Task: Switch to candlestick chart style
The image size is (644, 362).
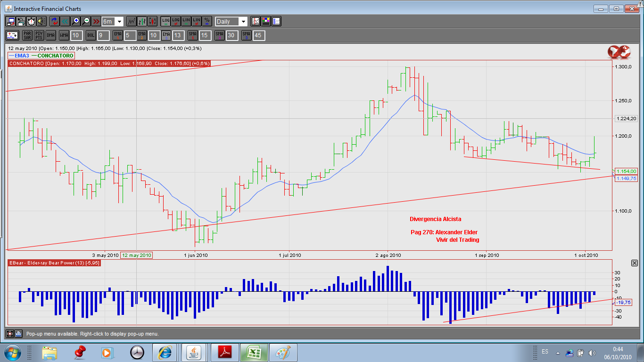Action: pos(152,21)
